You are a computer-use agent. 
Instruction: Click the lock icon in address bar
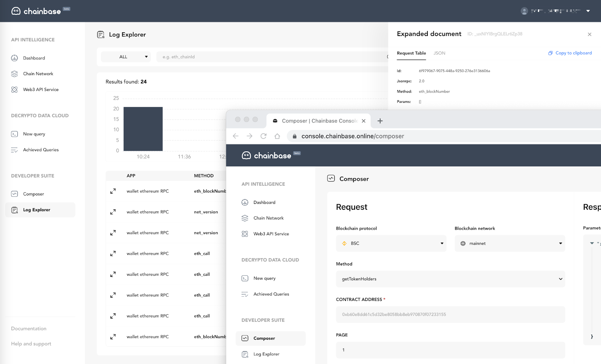click(294, 136)
